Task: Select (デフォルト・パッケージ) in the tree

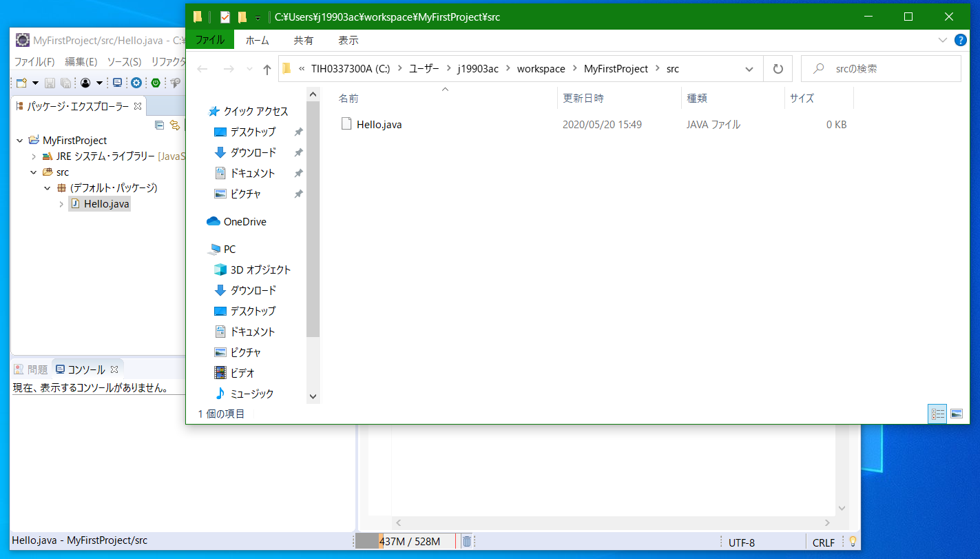Action: click(x=114, y=188)
